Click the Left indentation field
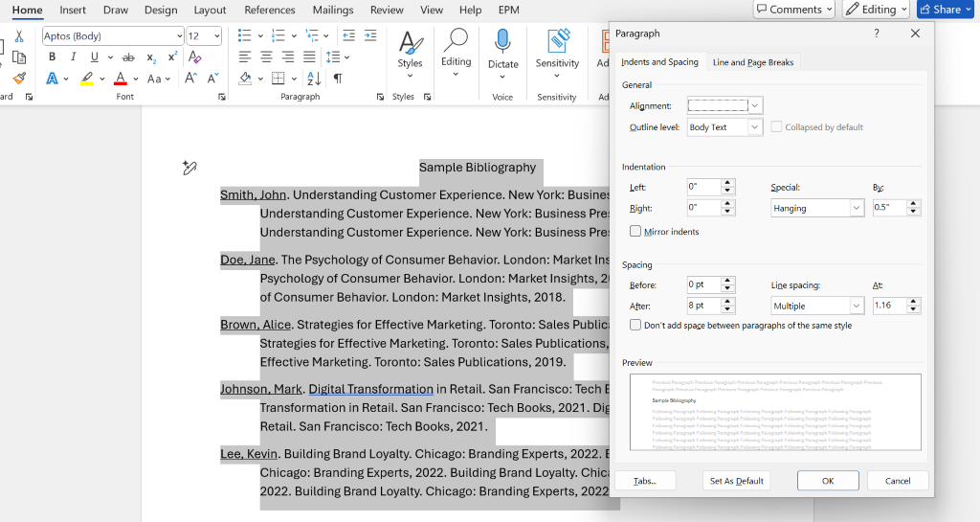 (x=703, y=187)
